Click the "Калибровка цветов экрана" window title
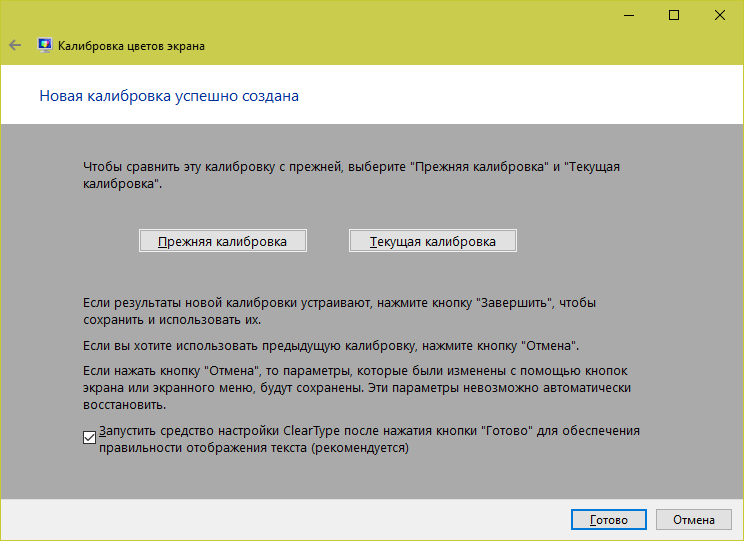Screen dimensions: 744x541 132,46
